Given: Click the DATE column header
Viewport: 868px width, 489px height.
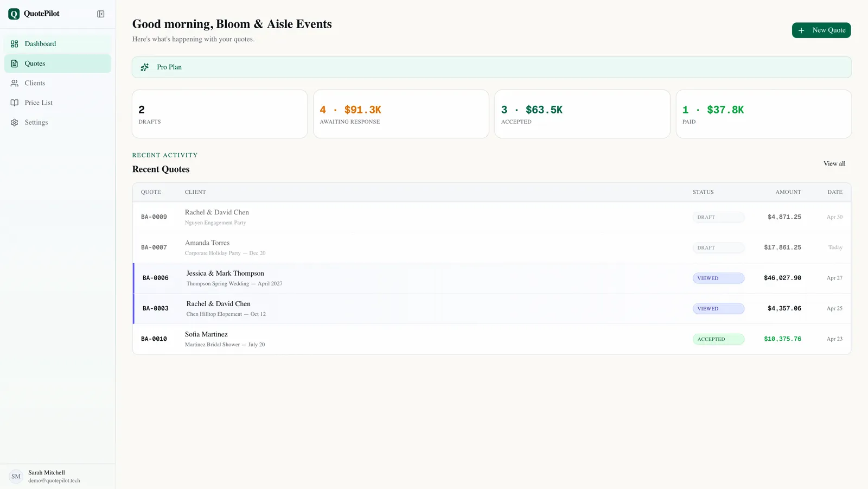Looking at the screenshot, I should click(x=835, y=192).
